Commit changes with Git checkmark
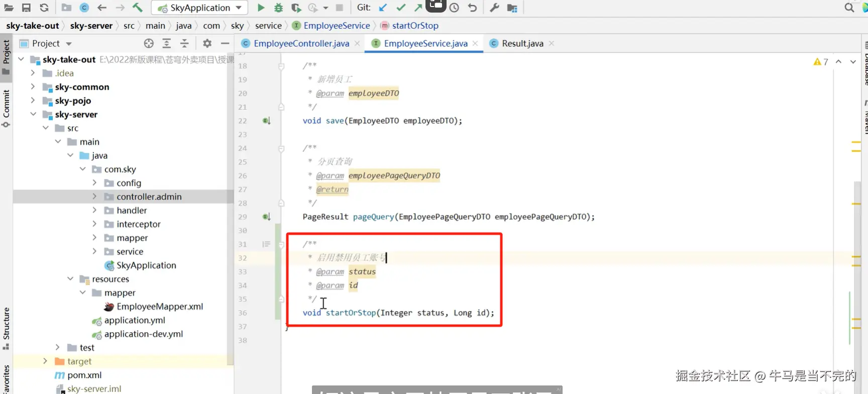Screen dimensions: 868x394 tap(400, 8)
